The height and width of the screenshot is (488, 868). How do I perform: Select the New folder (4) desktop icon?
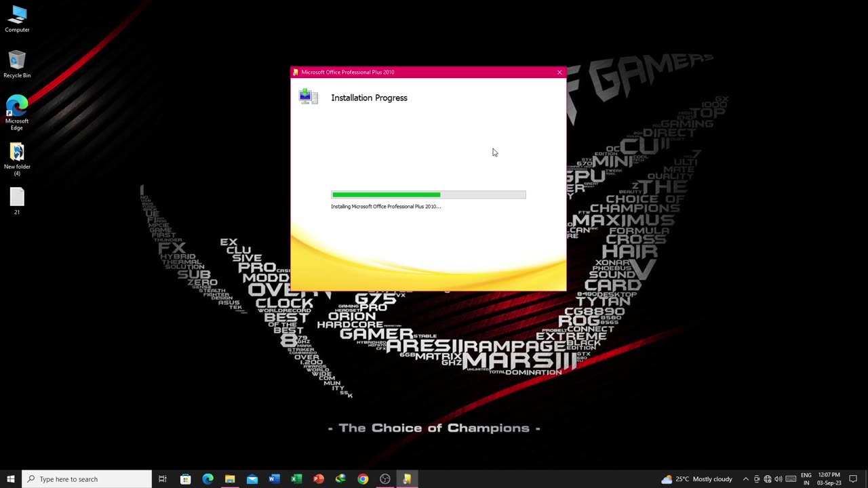tap(17, 159)
